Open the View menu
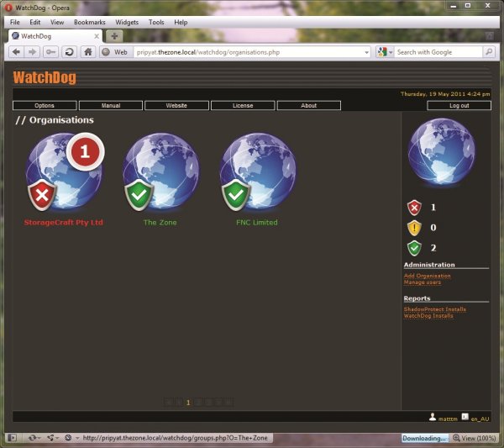This screenshot has height=448, width=504. point(57,22)
